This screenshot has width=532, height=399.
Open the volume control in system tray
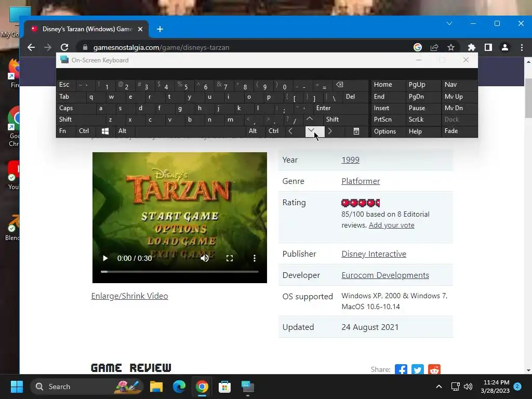[x=468, y=387]
